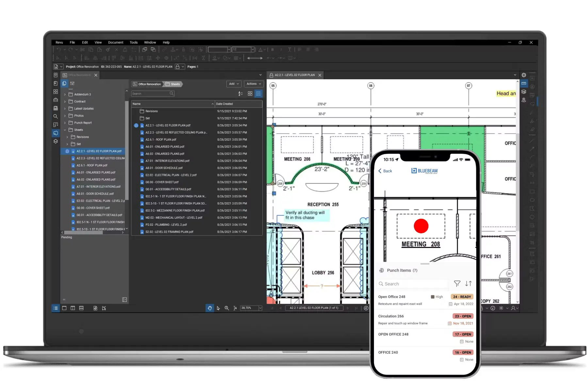Open the Document menu
Screen dimensions: 588x385
point(116,42)
